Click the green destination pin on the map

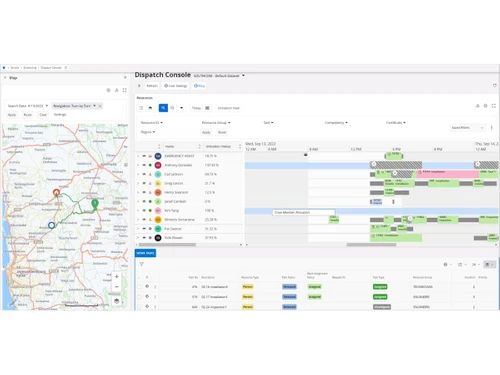point(95,204)
